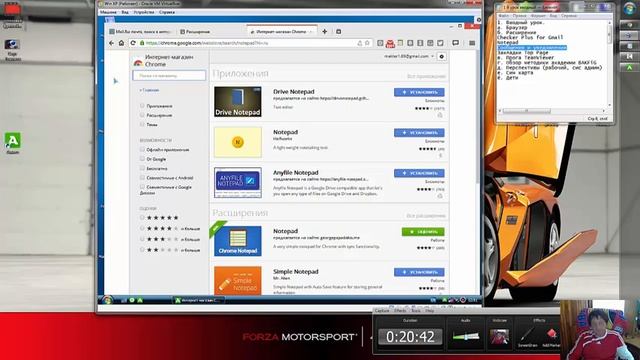Select the five stars rating filter
Viewport: 640px width, 360px height.
coord(142,218)
